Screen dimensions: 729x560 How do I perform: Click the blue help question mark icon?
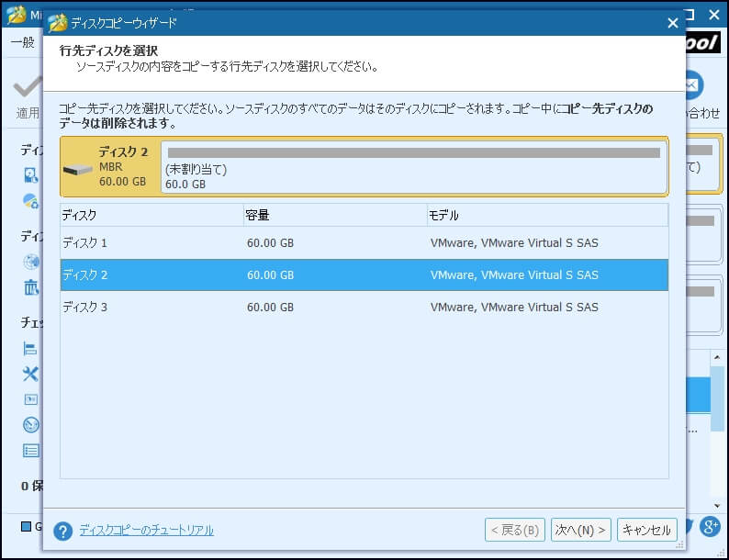tap(62, 531)
